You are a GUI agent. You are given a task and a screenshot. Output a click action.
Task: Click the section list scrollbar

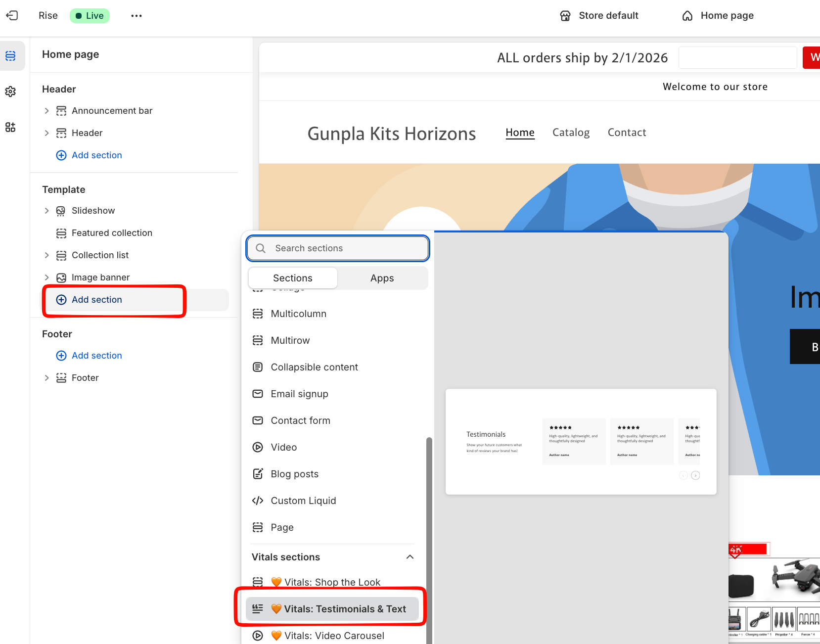tap(429, 540)
